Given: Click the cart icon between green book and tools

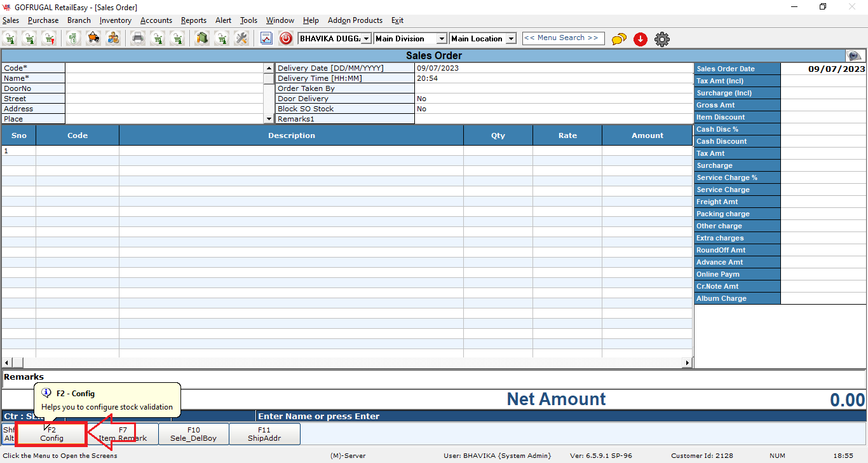Looking at the screenshot, I should 221,39.
